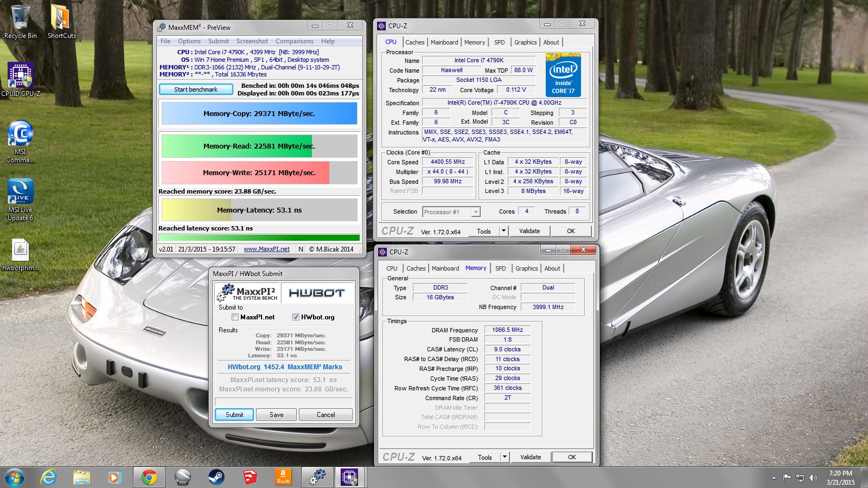Open the Windows Start menu
The height and width of the screenshot is (488, 868).
15,477
